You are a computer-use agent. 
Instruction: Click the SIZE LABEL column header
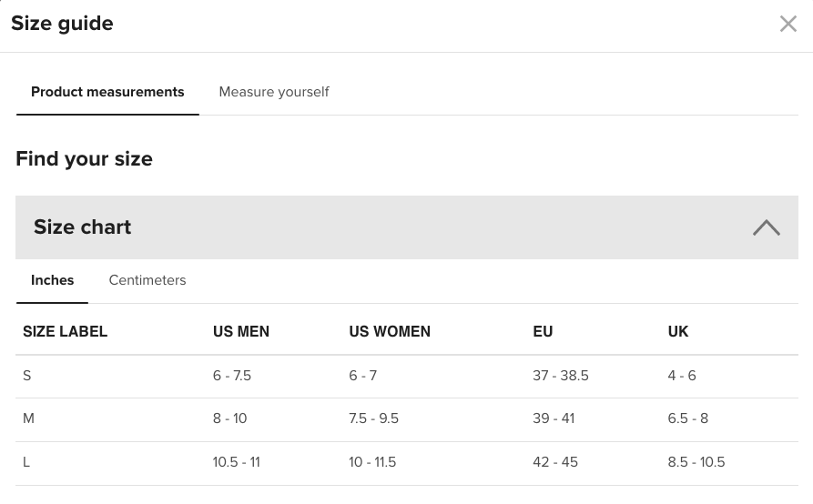(x=65, y=331)
